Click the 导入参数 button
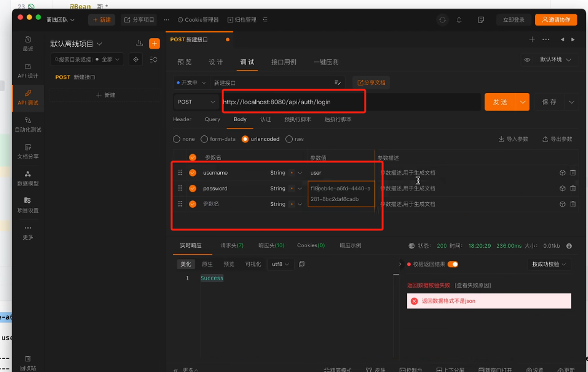The width and height of the screenshot is (588, 372). (513, 139)
